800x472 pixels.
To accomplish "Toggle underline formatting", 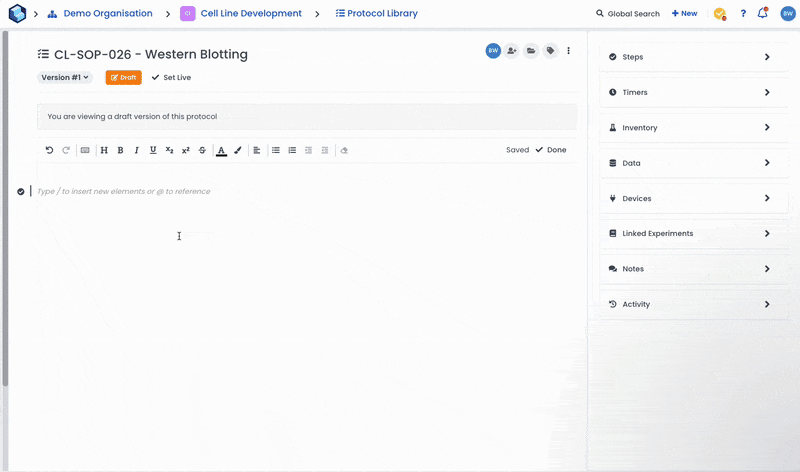I will coord(153,150).
